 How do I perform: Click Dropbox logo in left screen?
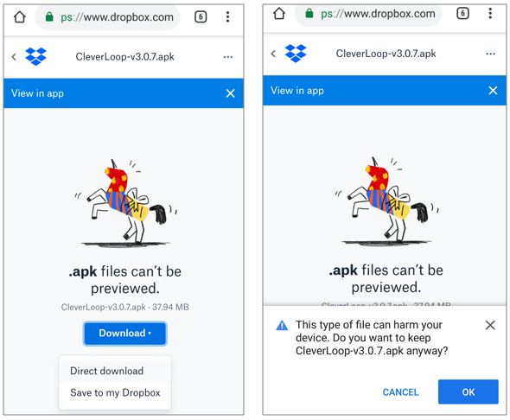(35, 56)
